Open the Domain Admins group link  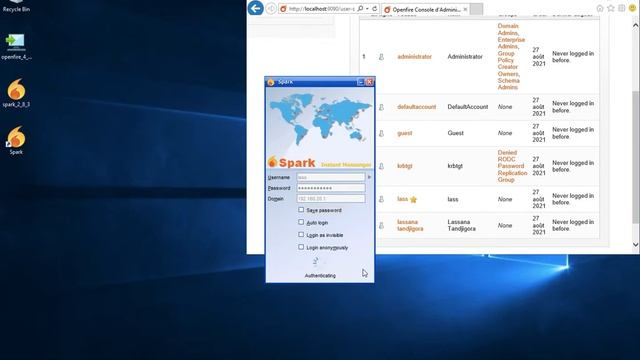click(x=508, y=29)
